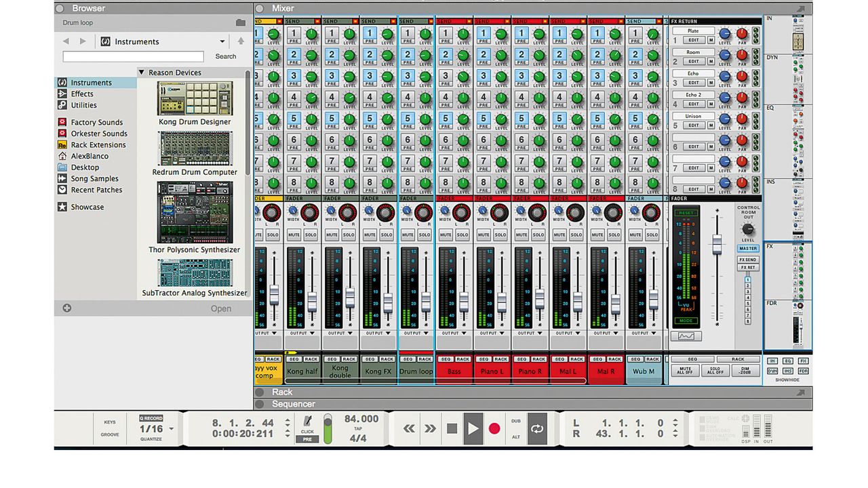Click the Song Samples icon

pos(62,179)
